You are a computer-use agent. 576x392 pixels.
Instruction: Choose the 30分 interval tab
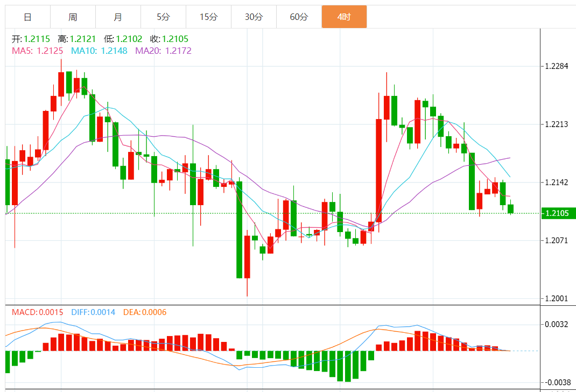[x=254, y=17]
